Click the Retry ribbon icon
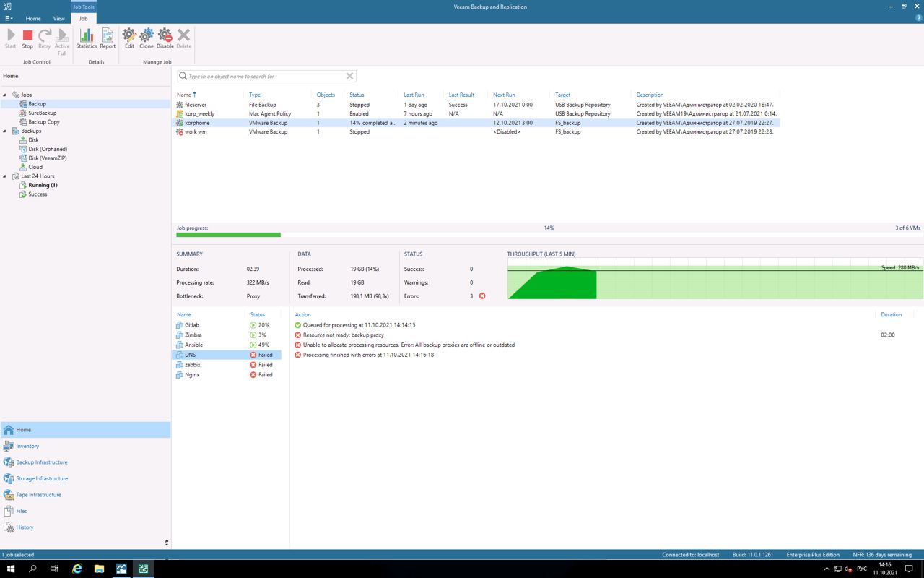Viewport: 924px width, 578px height. click(x=45, y=38)
